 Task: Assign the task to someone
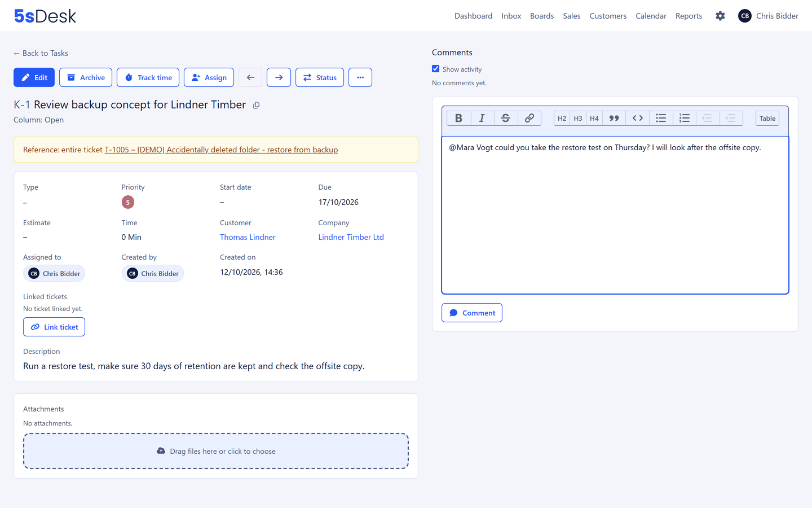pos(209,77)
